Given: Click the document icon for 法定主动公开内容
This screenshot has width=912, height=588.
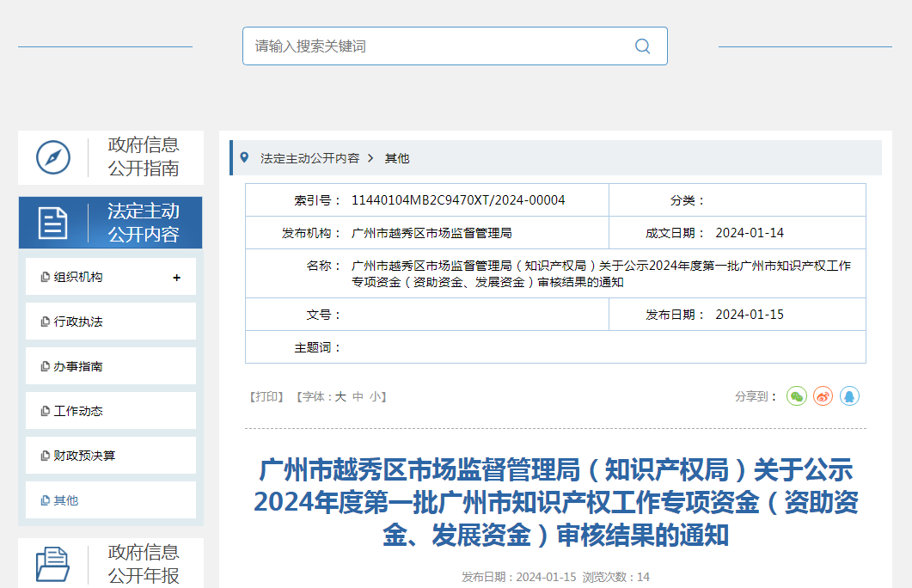Looking at the screenshot, I should [x=53, y=223].
